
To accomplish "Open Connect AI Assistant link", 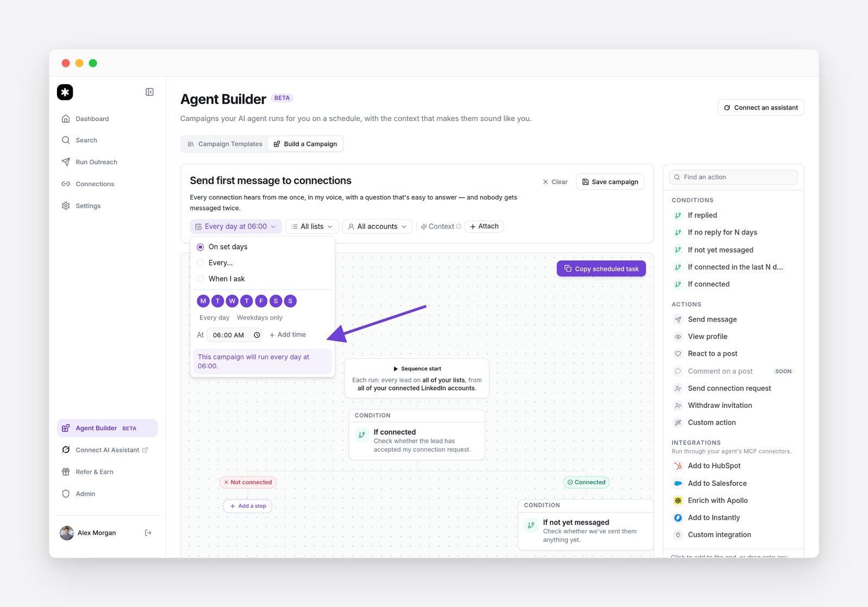I will coord(107,450).
